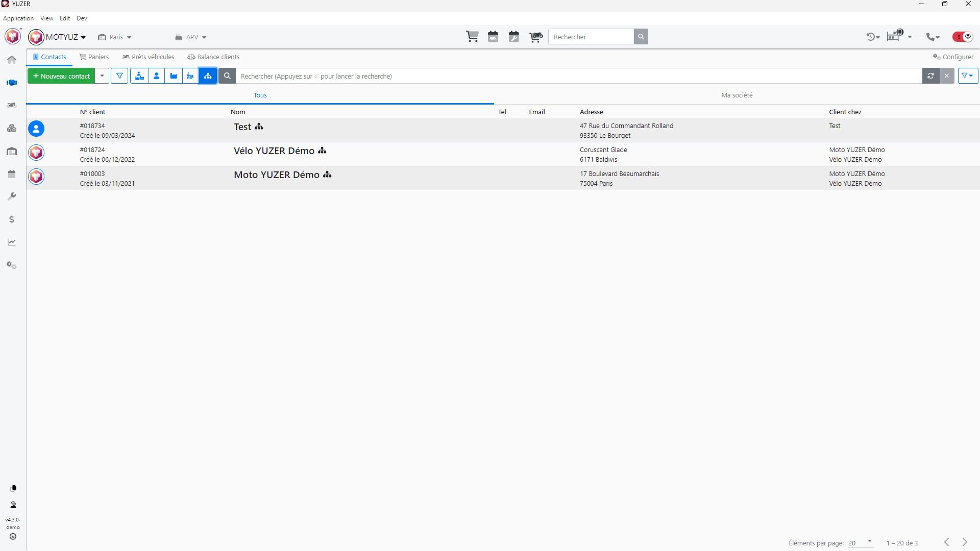Click the Home icon in the left sidebar
Viewport: 980px width, 551px height.
(12, 60)
